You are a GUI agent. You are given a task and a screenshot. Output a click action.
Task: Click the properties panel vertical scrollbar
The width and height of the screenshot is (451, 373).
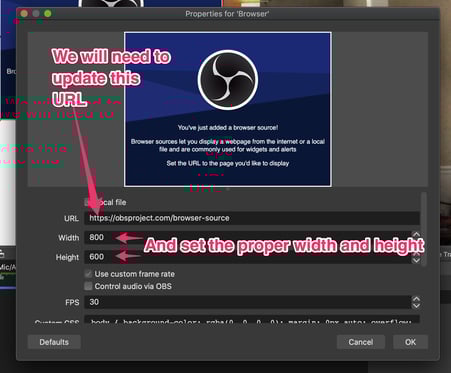[x=424, y=229]
